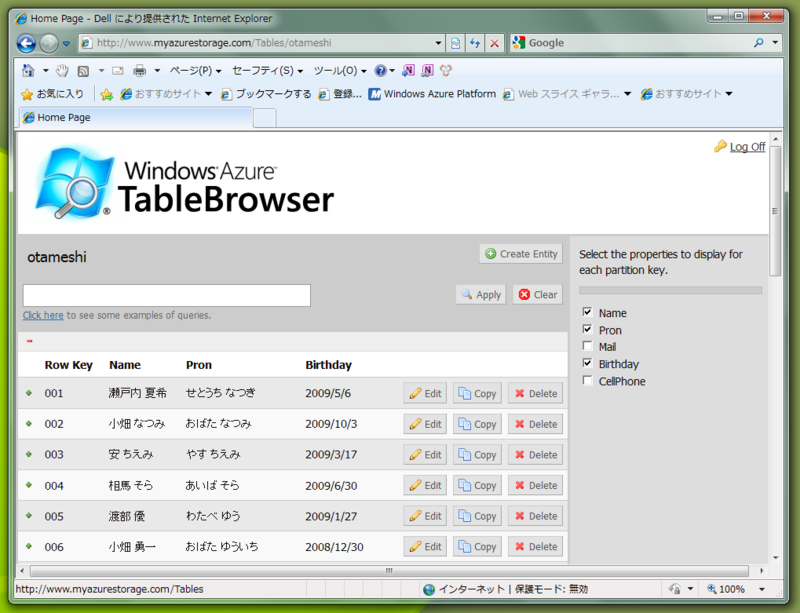
Task: Open the 'Click here' query examples link
Action: 43,315
